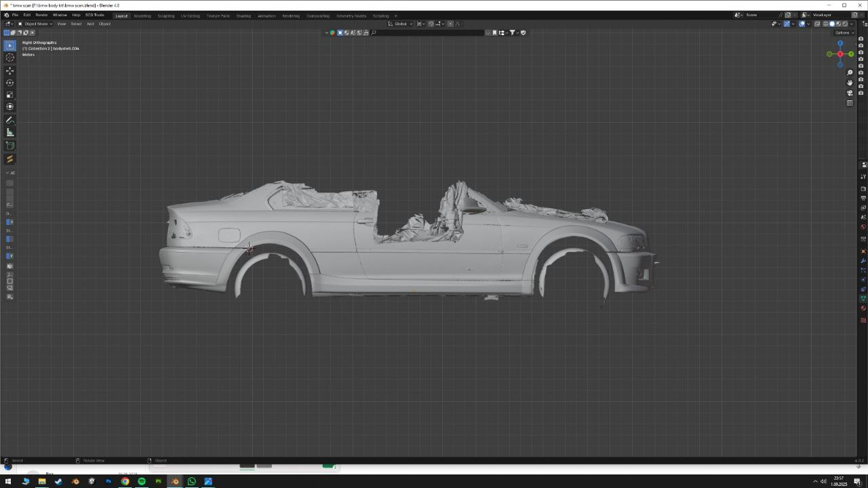
Task: Pick the Measure tool
Action: (9, 133)
